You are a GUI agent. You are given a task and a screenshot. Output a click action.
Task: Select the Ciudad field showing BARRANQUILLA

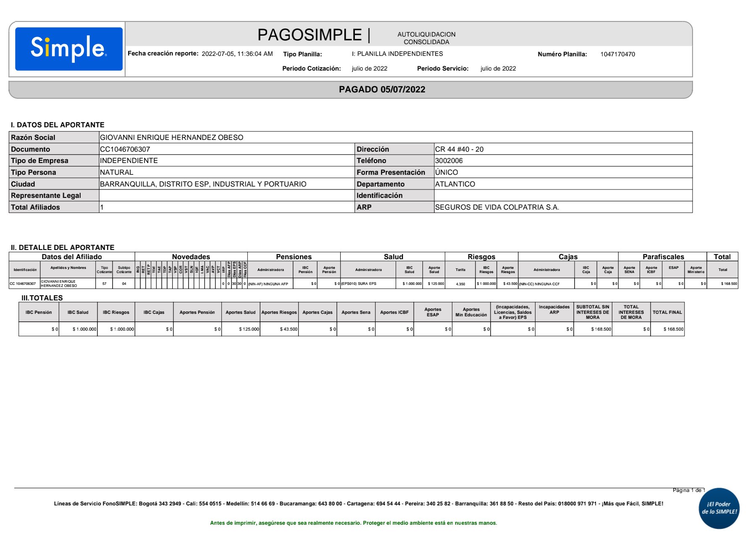203,184
